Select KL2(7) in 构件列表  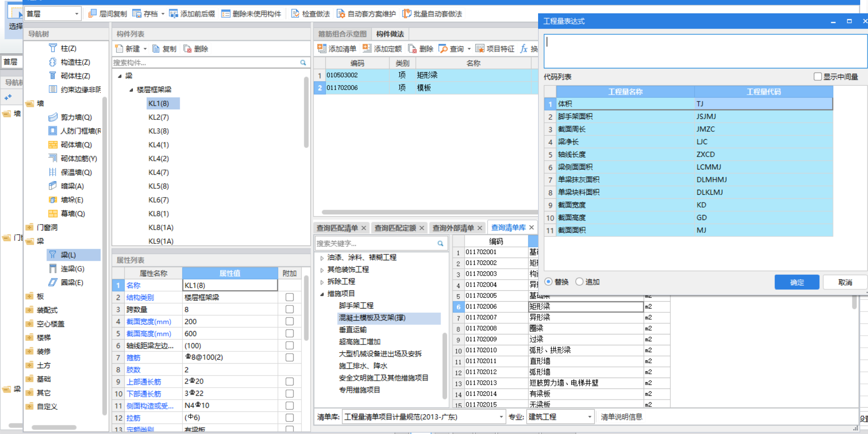[x=159, y=117]
